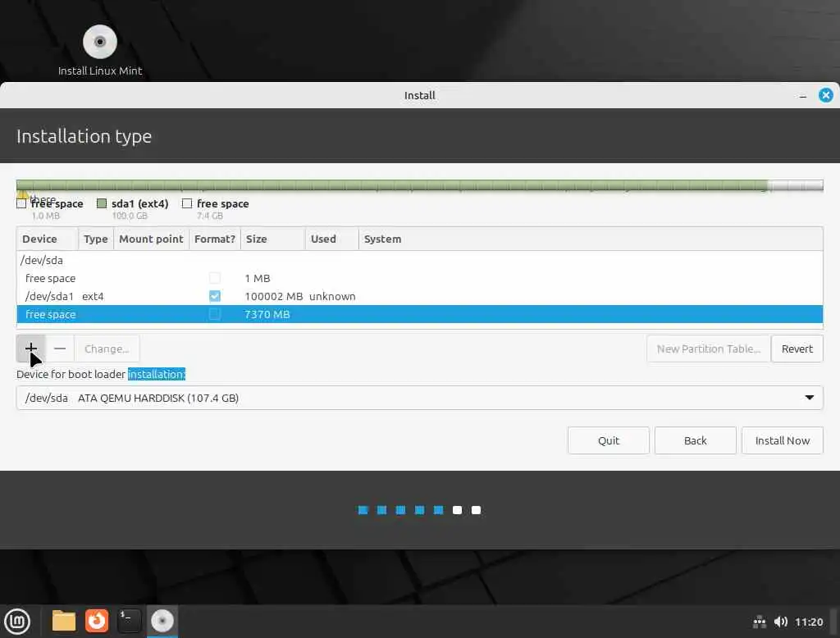Click New Partition Table... button
Screen dimensions: 840x638
click(x=708, y=349)
